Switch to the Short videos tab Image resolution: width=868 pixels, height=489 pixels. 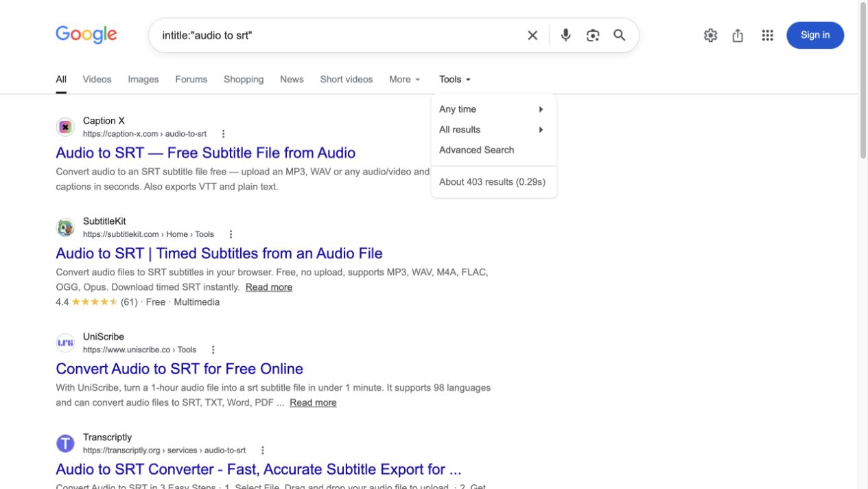point(347,79)
